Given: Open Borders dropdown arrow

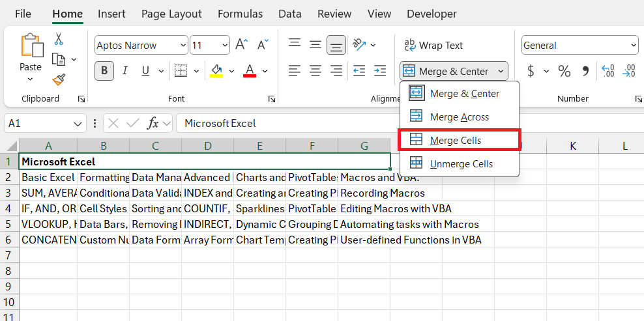Looking at the screenshot, I should tap(197, 72).
